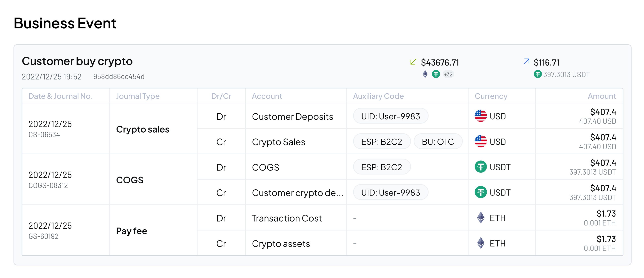This screenshot has height=278, width=644.
Task: Click journal number CS-06534
Action: click(44, 135)
